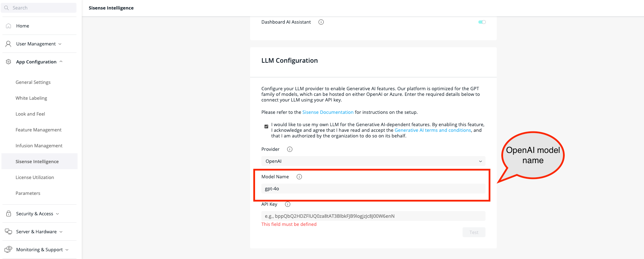The height and width of the screenshot is (259, 644).
Task: Click the Home icon in sidebar
Action: pyautogui.click(x=8, y=26)
